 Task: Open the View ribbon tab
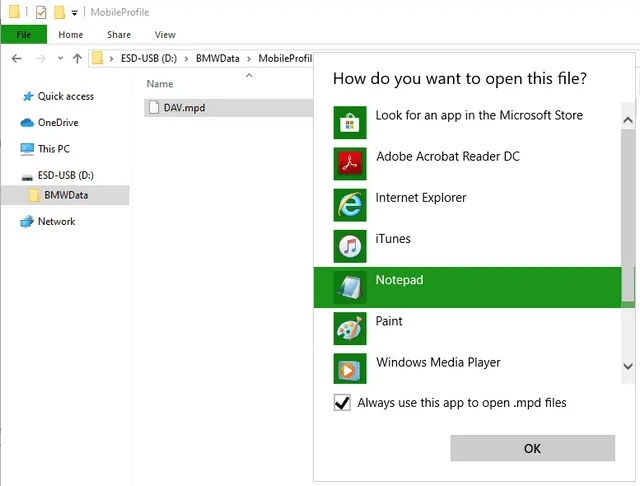[165, 35]
